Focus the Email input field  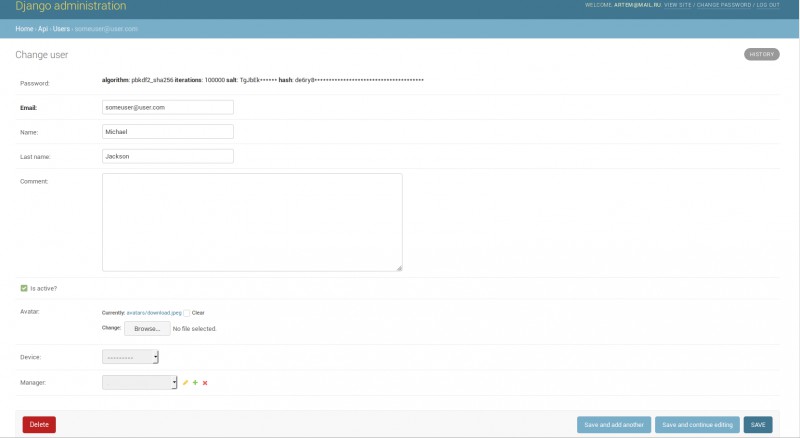pyautogui.click(x=168, y=107)
